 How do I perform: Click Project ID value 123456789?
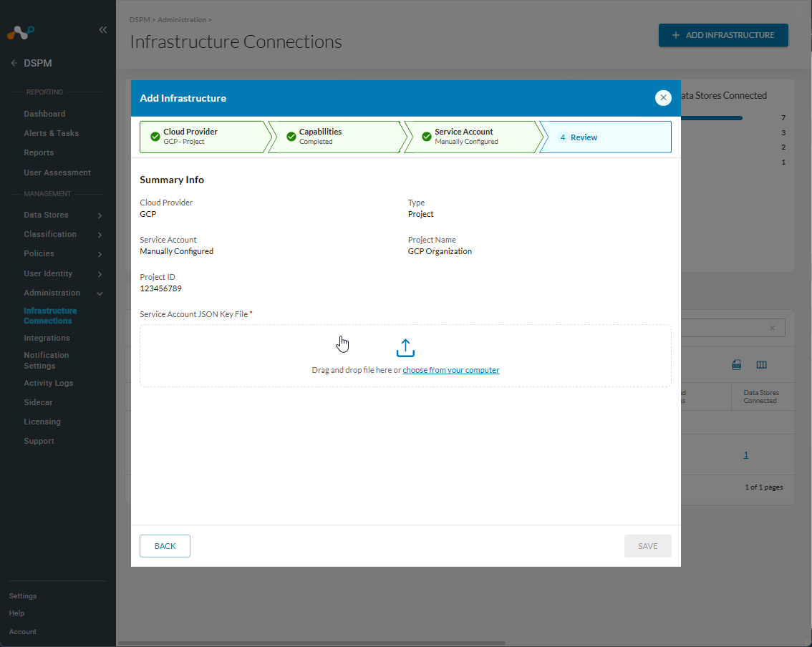click(160, 288)
